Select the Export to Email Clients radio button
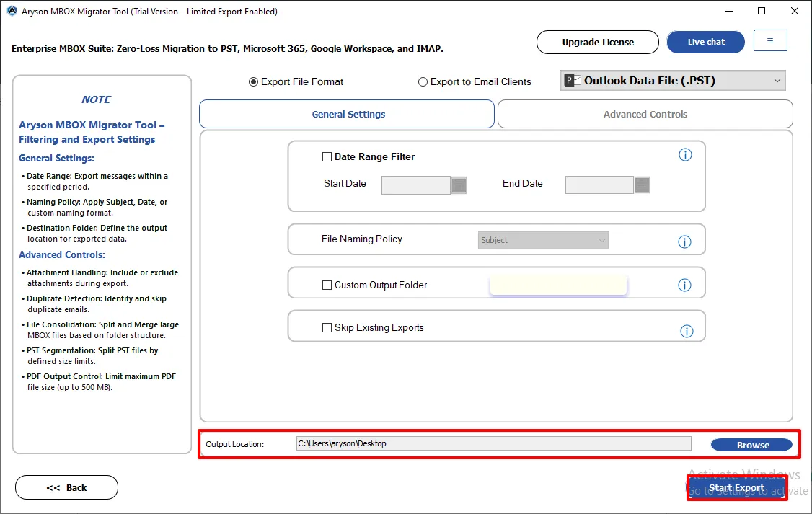 [x=423, y=81]
